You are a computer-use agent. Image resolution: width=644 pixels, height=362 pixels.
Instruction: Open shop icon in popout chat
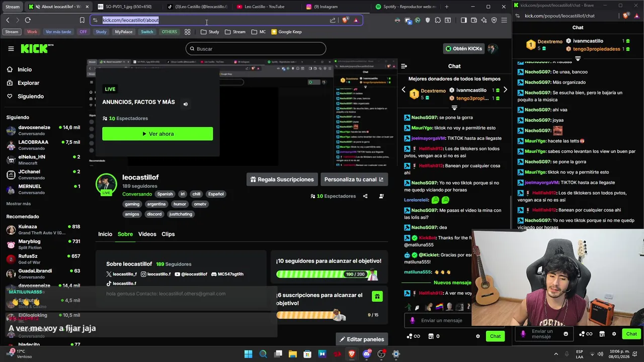602,334
